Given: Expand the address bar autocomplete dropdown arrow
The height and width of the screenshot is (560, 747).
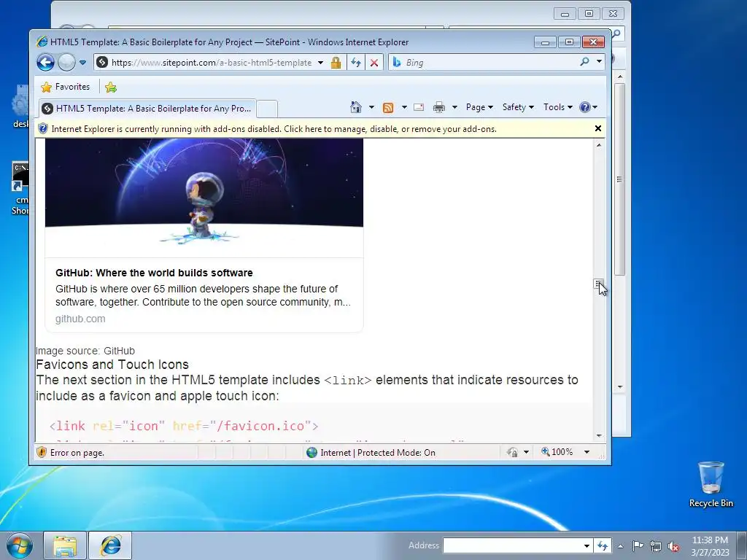Looking at the screenshot, I should (321, 63).
